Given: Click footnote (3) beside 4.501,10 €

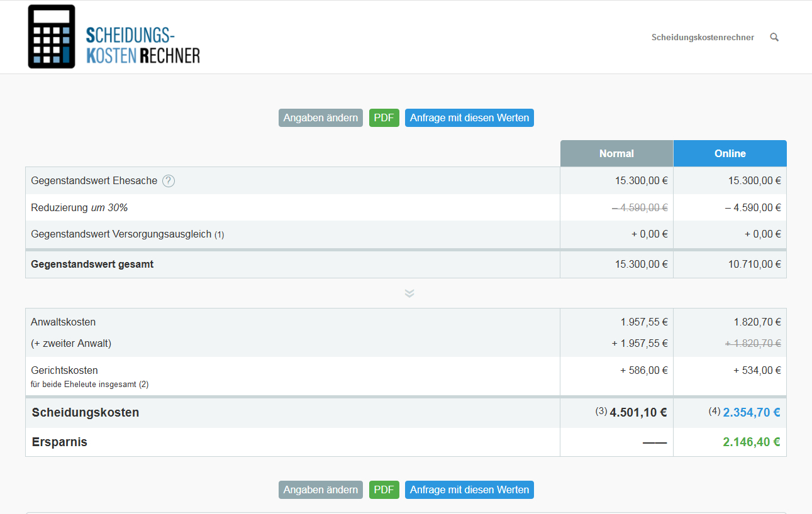Looking at the screenshot, I should pyautogui.click(x=601, y=412).
